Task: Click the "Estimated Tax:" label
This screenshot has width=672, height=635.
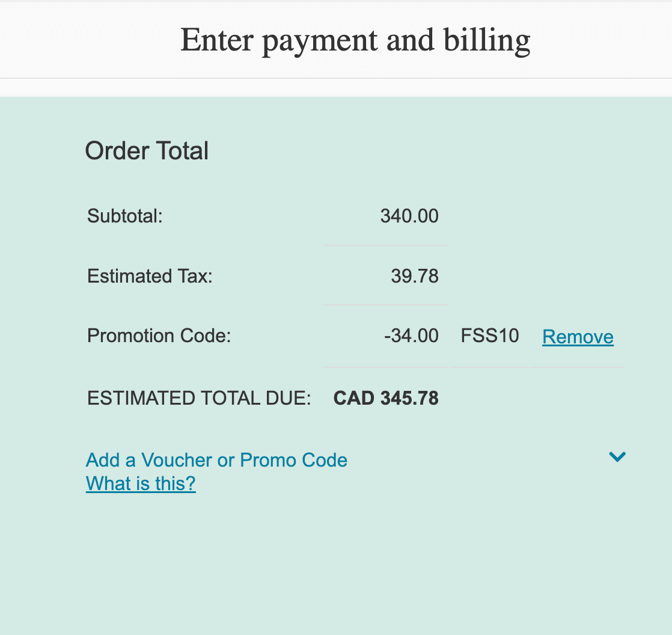Action: click(150, 276)
